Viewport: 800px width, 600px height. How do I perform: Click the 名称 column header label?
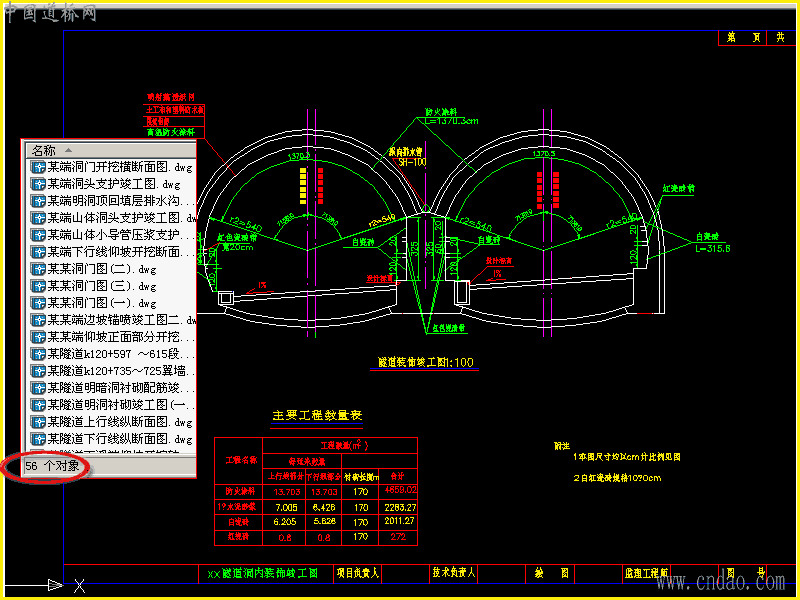pos(43,151)
